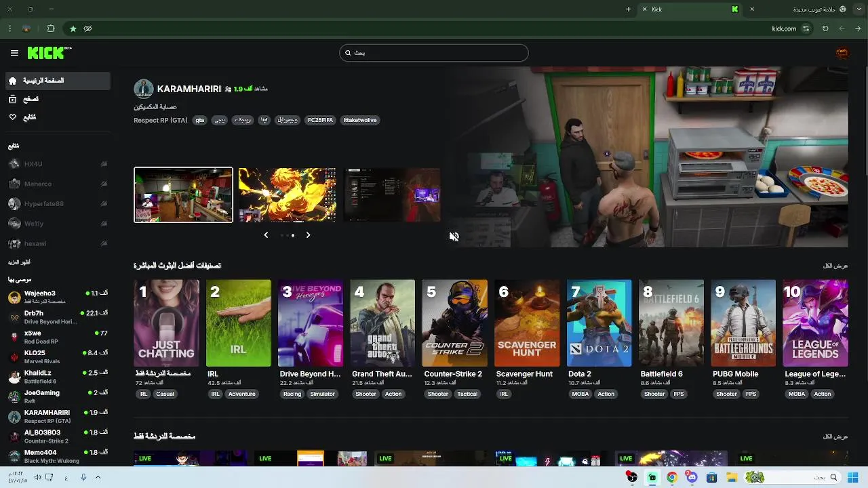Open the Dota 2 category card
868x488 pixels.
[x=599, y=323]
